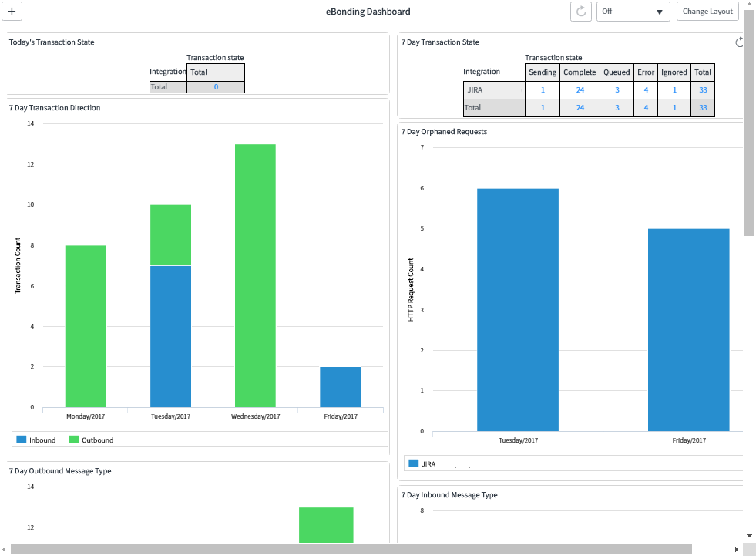Refresh the 7 Day Transaction State widget

[x=740, y=42]
